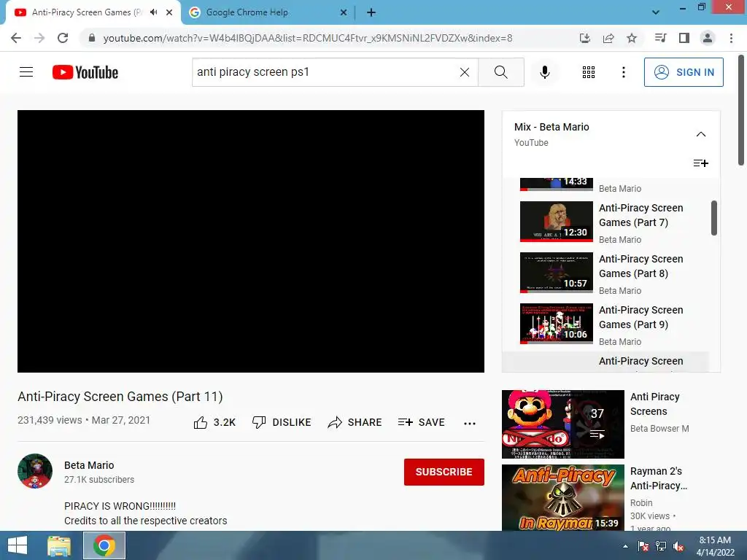
Task: Open the Beta Mario channel name link
Action: point(89,465)
